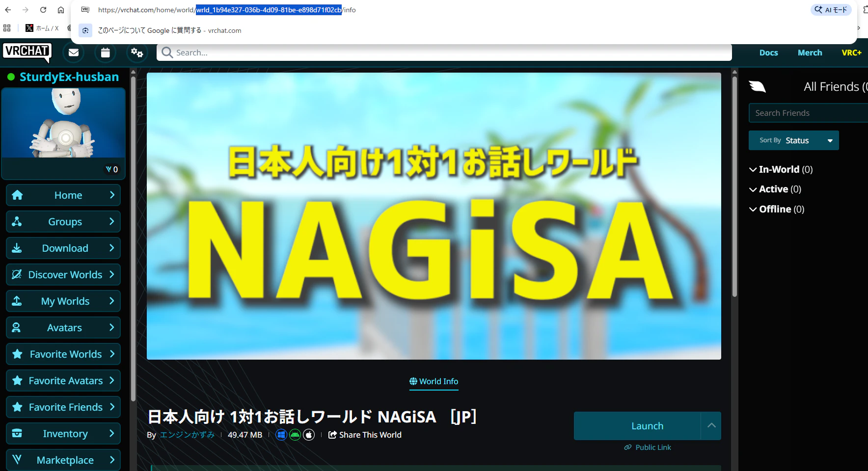Screen dimensions: 868x471
Task: Click the Favorite Friends star icon
Action: point(17,407)
